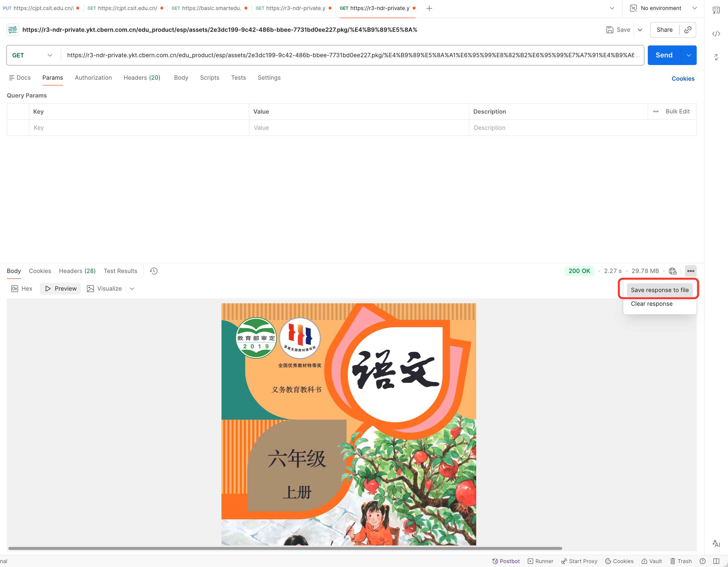Open the Tests tab
The image size is (728, 567).
pyautogui.click(x=239, y=78)
